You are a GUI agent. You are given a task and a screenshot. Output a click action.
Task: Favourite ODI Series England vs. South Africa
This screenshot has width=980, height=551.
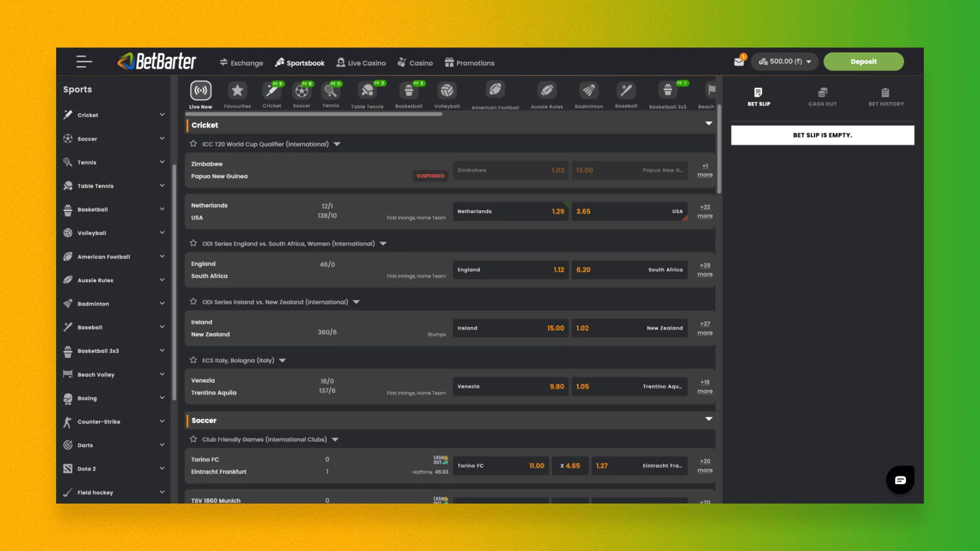pos(193,243)
